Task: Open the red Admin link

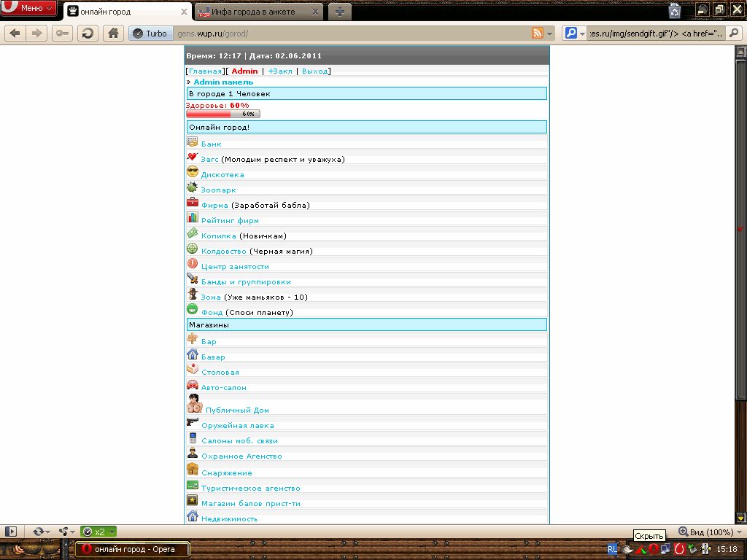Action: (244, 71)
